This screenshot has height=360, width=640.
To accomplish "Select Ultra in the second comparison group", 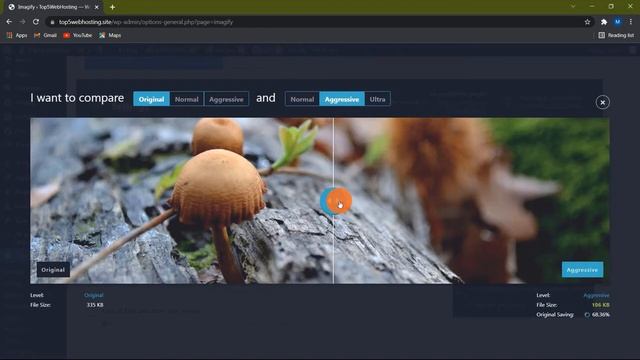I will click(x=378, y=99).
